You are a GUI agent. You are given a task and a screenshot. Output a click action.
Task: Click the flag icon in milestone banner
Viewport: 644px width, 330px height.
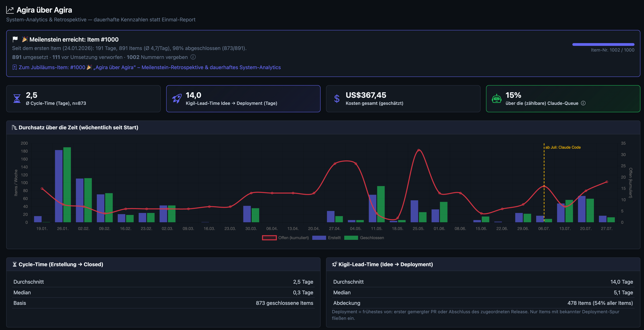tap(15, 39)
